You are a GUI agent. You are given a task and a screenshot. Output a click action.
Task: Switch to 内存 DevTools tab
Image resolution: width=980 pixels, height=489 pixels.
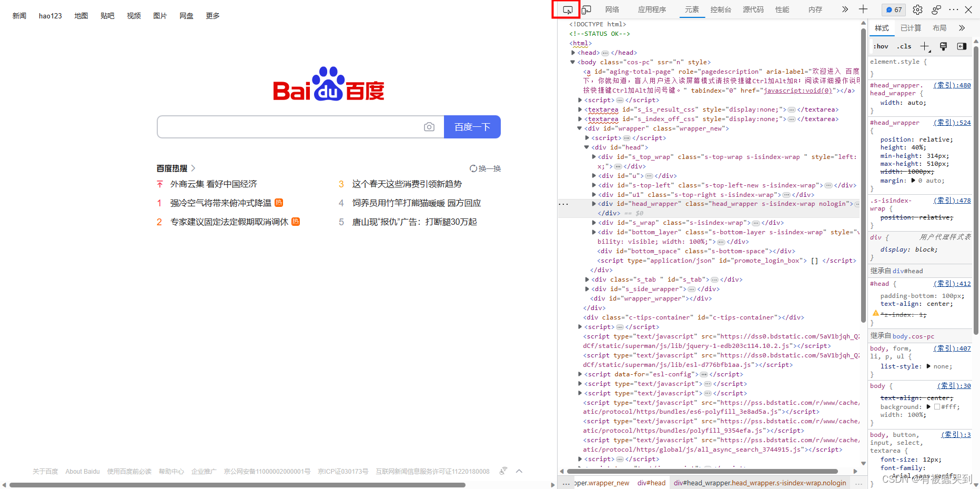click(815, 9)
